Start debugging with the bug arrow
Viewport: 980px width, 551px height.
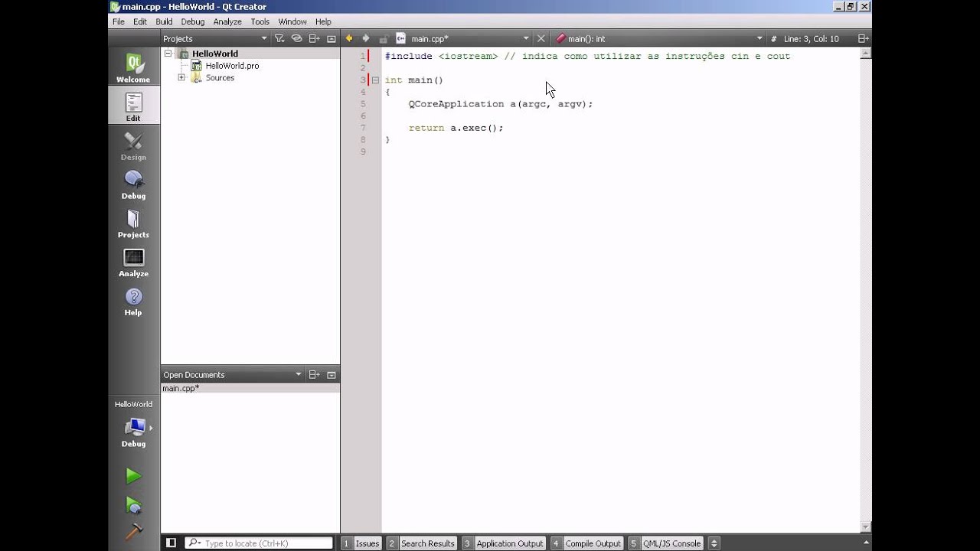[133, 506]
